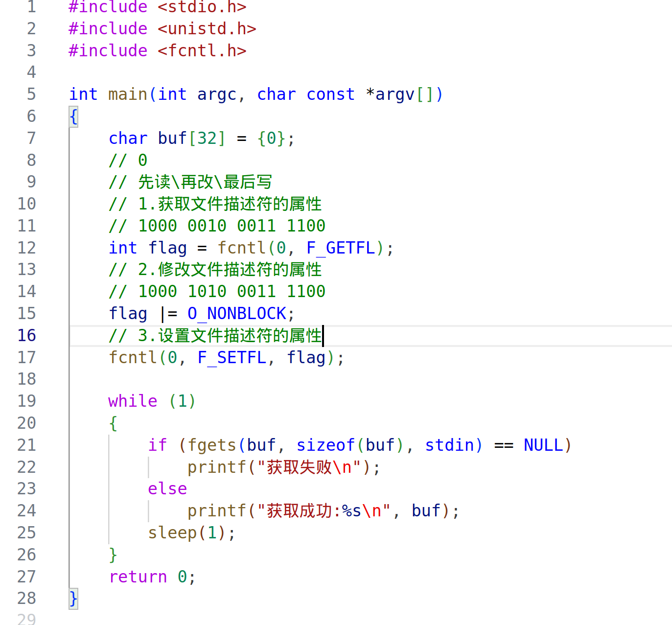Click the comment '// 3.设置文件描述符的属性'
This screenshot has width=672, height=625.
click(x=215, y=335)
